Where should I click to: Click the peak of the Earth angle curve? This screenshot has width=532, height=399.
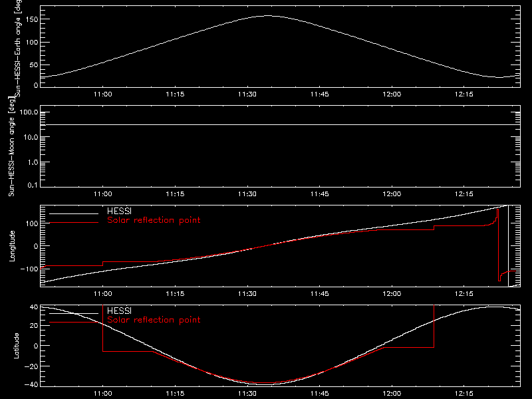tap(268, 15)
